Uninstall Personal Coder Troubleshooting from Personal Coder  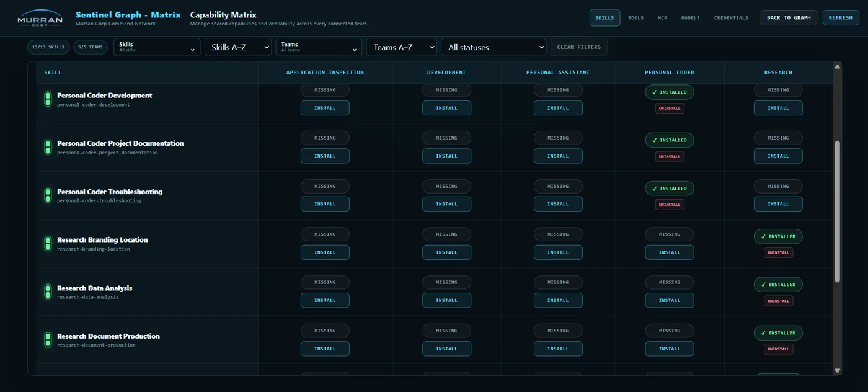tap(670, 205)
